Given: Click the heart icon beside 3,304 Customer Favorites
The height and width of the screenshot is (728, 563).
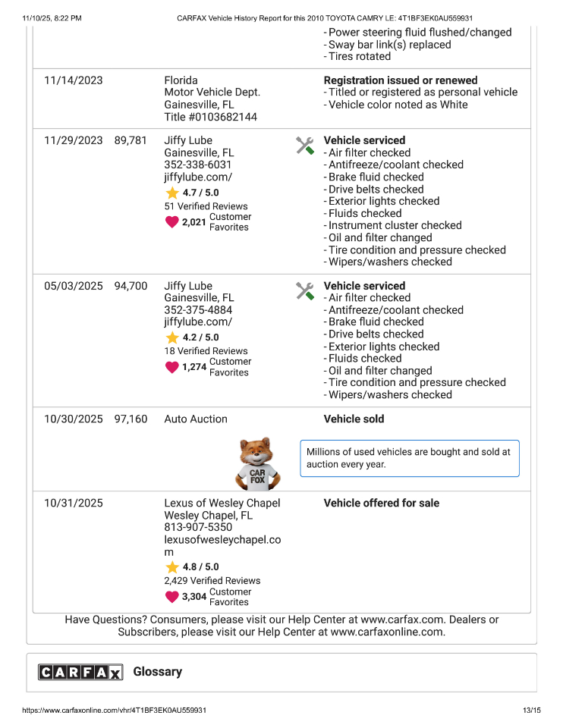Looking at the screenshot, I should tap(172, 597).
